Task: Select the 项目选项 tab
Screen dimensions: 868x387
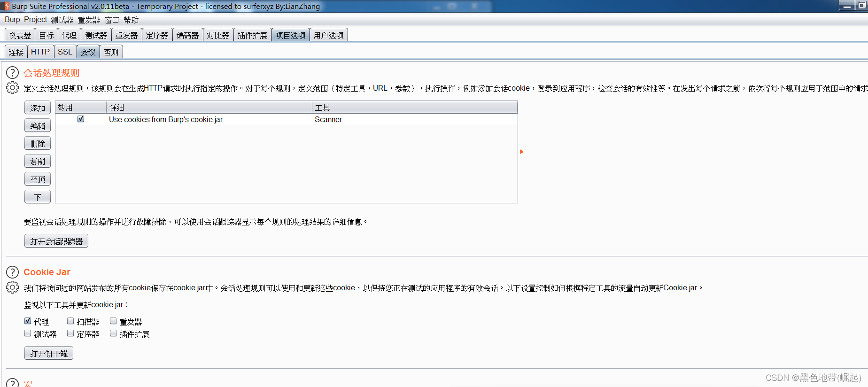Action: click(290, 35)
